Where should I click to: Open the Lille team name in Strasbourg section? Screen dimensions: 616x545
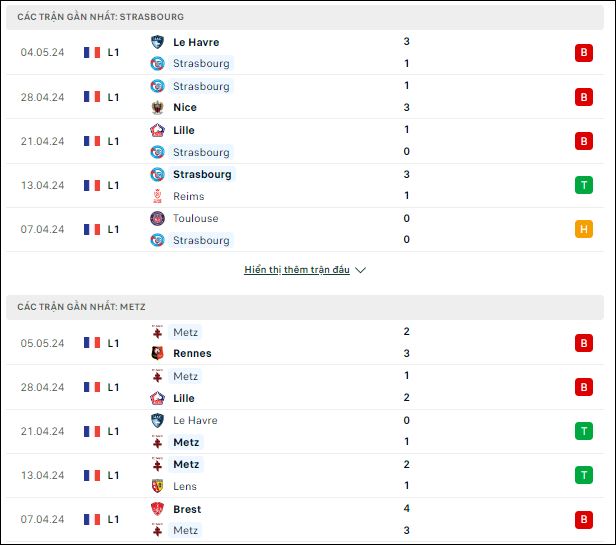point(184,130)
